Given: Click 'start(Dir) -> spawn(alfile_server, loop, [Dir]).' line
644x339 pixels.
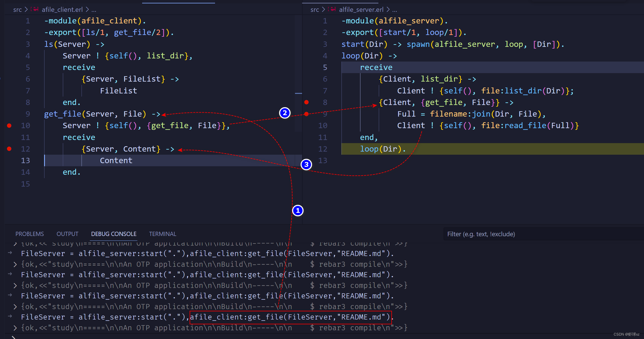Looking at the screenshot, I should coord(453,44).
